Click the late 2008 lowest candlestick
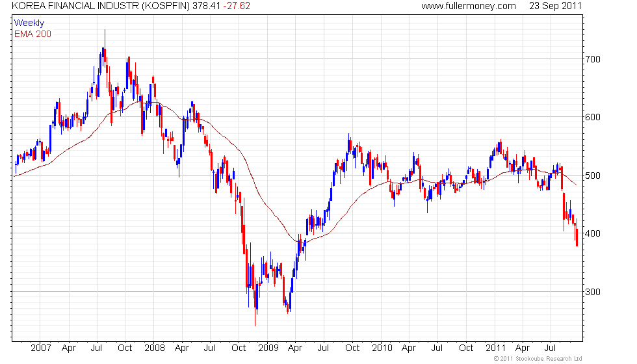This screenshot has height=364, width=637. click(255, 300)
